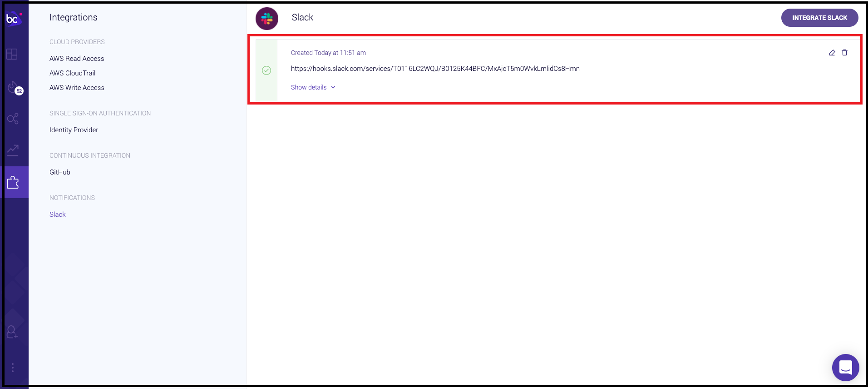The image size is (868, 389).
Task: Open GitHub integration
Action: point(60,172)
